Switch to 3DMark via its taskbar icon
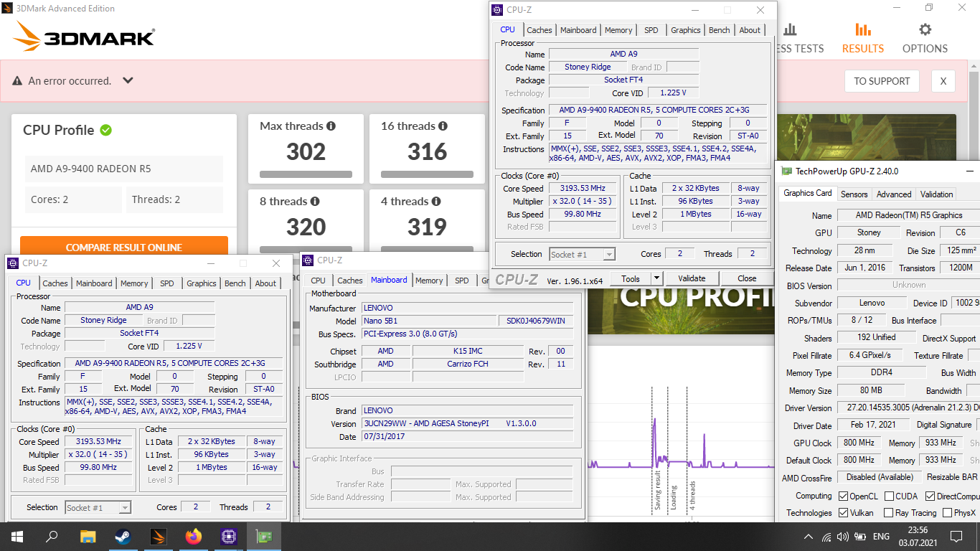 coord(158,536)
